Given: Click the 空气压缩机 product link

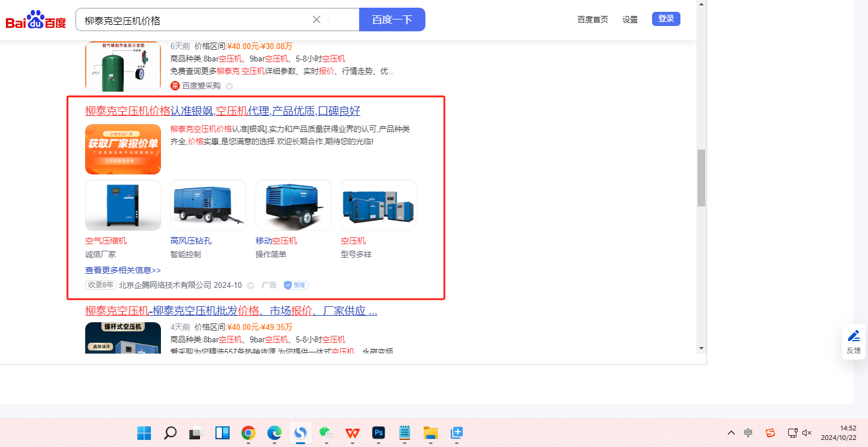Looking at the screenshot, I should [106, 241].
